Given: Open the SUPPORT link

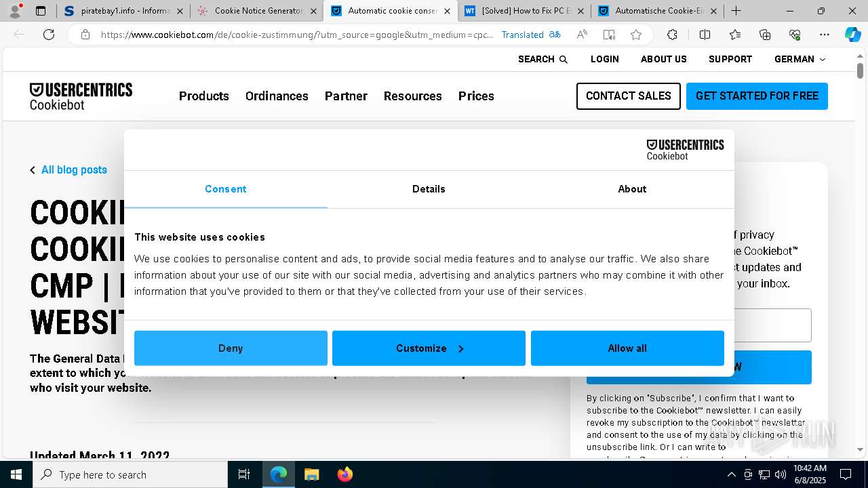Looking at the screenshot, I should pos(730,60).
